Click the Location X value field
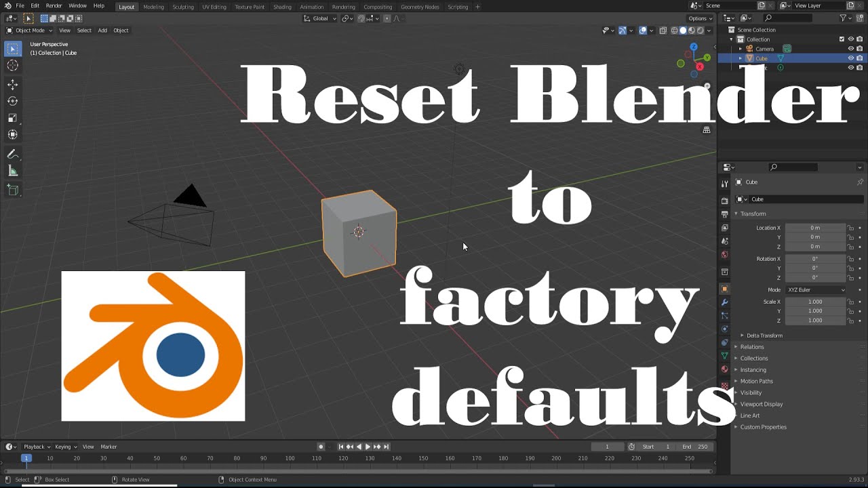This screenshot has height=488, width=868. [816, 228]
